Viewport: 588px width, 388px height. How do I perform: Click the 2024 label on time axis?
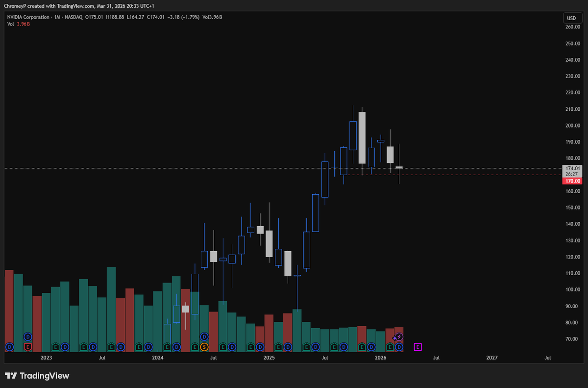pyautogui.click(x=158, y=358)
